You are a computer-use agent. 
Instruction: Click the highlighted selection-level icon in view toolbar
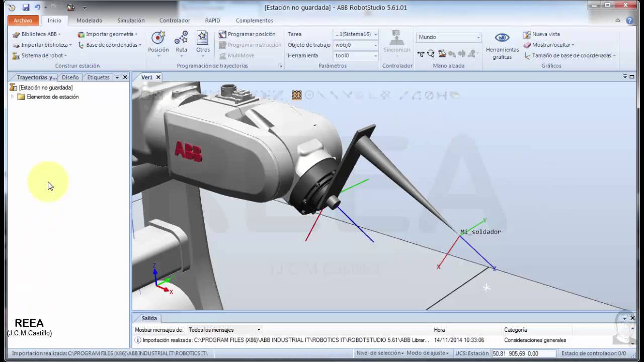pos(296,95)
